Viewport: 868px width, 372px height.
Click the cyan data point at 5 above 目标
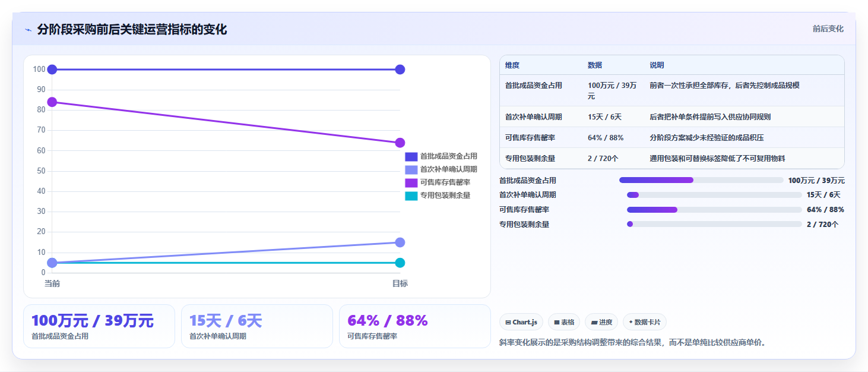coord(400,263)
